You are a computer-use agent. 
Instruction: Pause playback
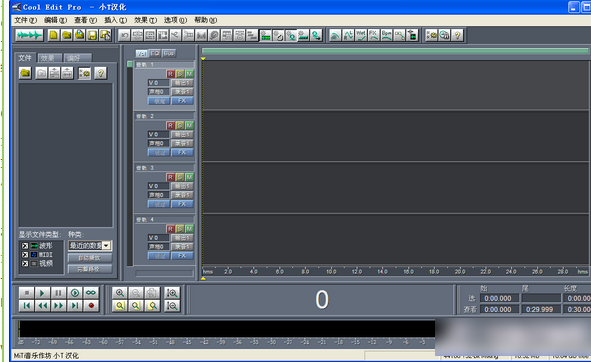point(58,293)
